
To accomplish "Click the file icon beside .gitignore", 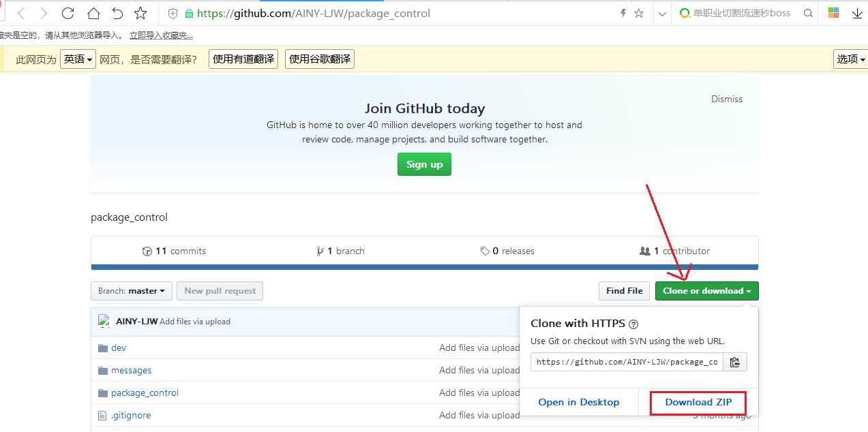I will click(x=103, y=415).
